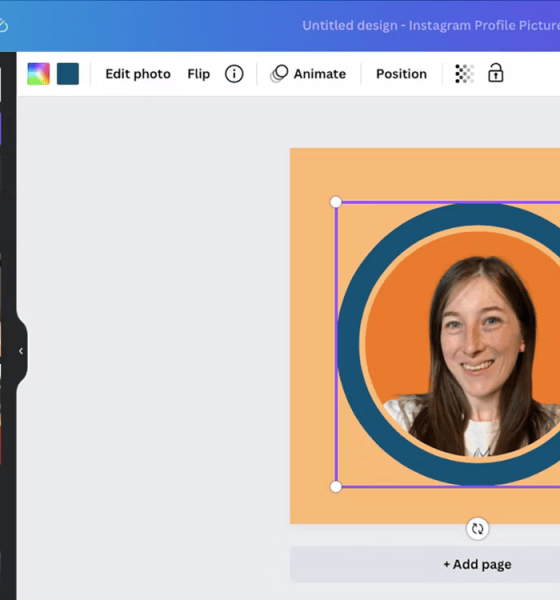Show image info via circled i icon
This screenshot has height=600, width=560.
pyautogui.click(x=234, y=74)
